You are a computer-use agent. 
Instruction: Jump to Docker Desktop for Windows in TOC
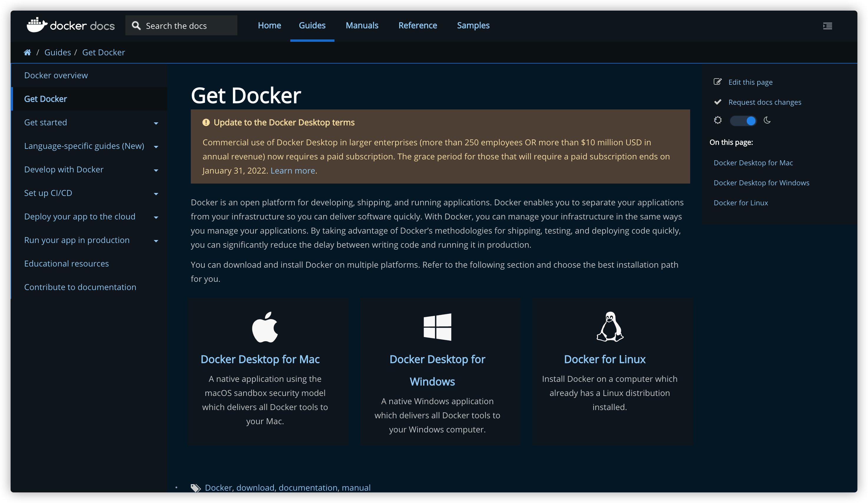(761, 183)
